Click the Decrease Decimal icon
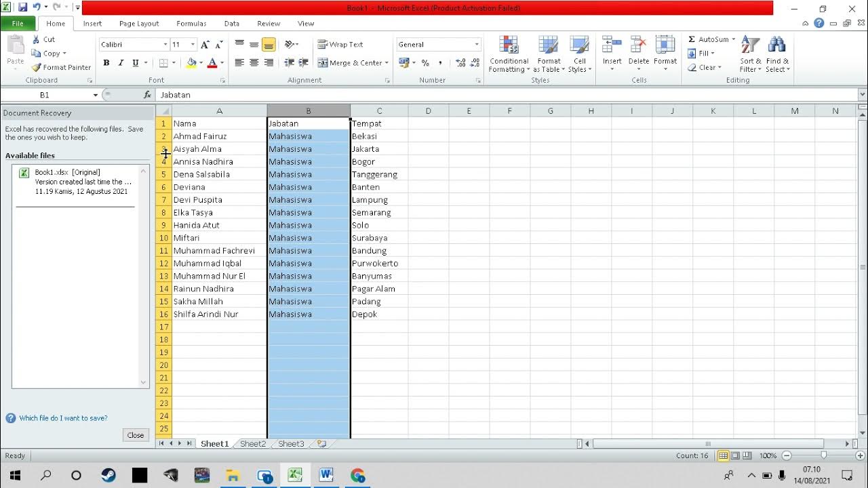 pos(475,63)
